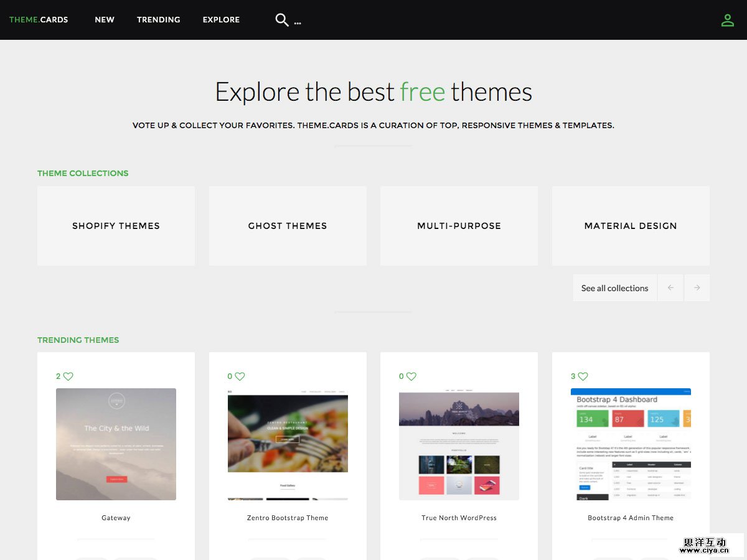
Task: Open the Bootstrap 4 Dashboard preview thumbnail
Action: pos(631,444)
